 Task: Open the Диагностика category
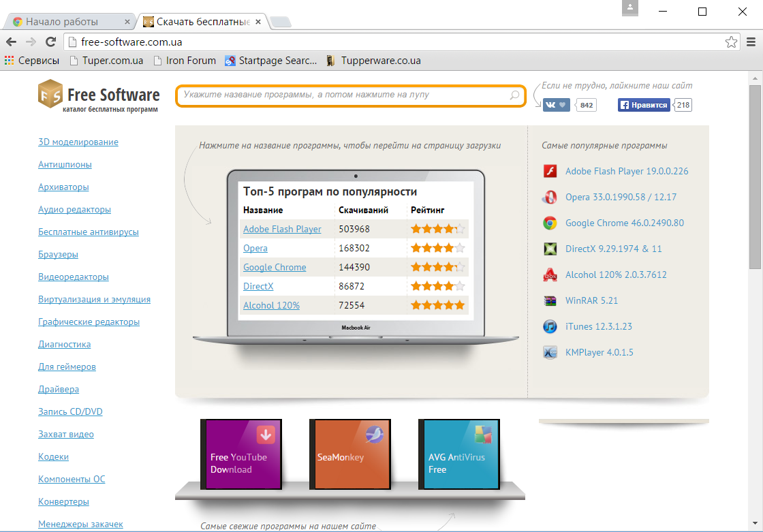coord(64,344)
